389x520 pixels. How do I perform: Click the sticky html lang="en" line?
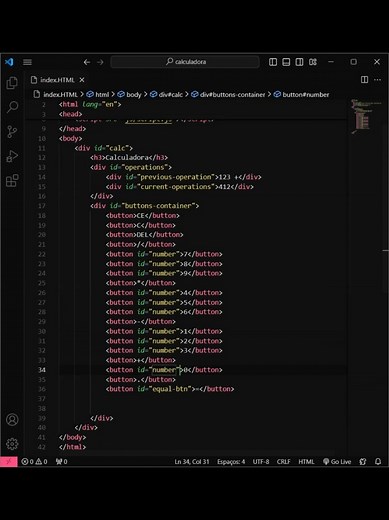tap(90, 104)
